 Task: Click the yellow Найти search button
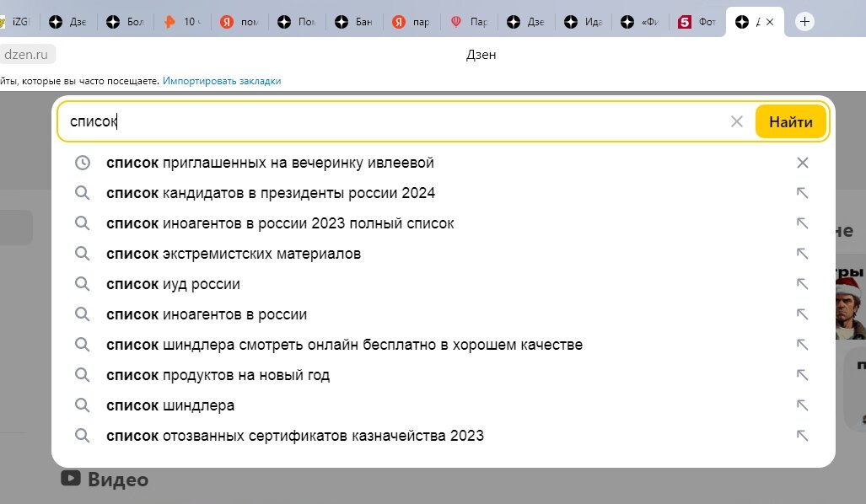pyautogui.click(x=791, y=121)
